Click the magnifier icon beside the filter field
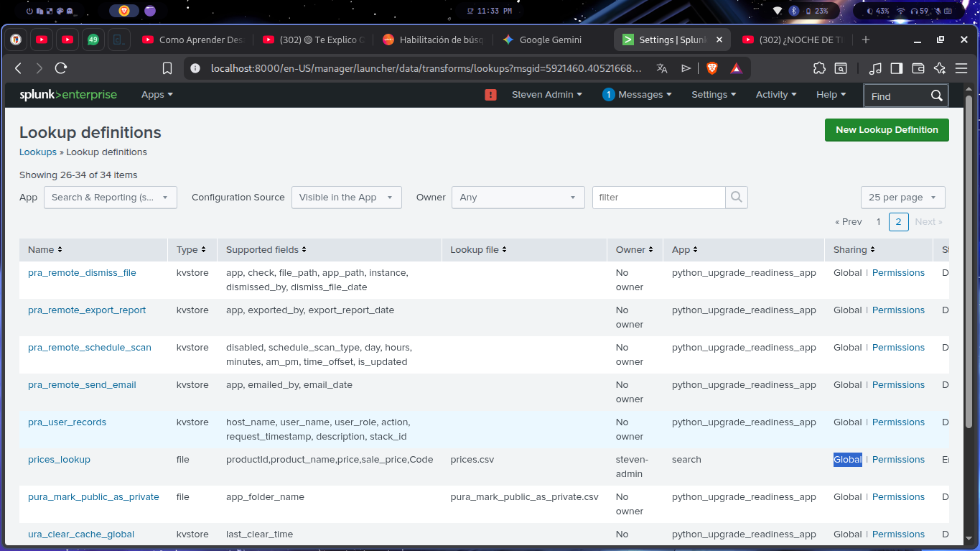The image size is (980, 551). [x=737, y=197]
